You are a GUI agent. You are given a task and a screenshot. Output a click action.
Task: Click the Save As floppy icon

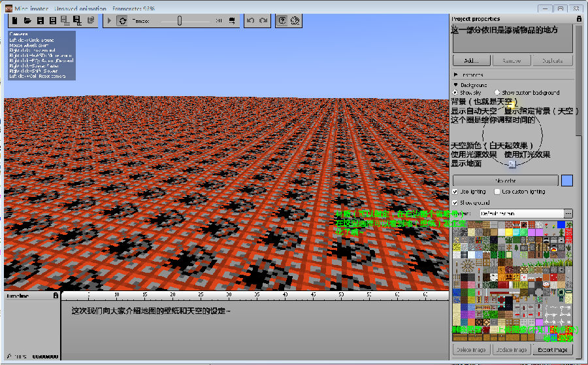click(x=53, y=21)
